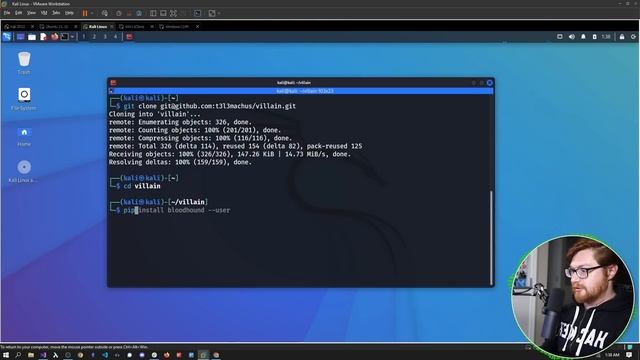Toggle the thumbnail bar view icon

tap(163, 13)
